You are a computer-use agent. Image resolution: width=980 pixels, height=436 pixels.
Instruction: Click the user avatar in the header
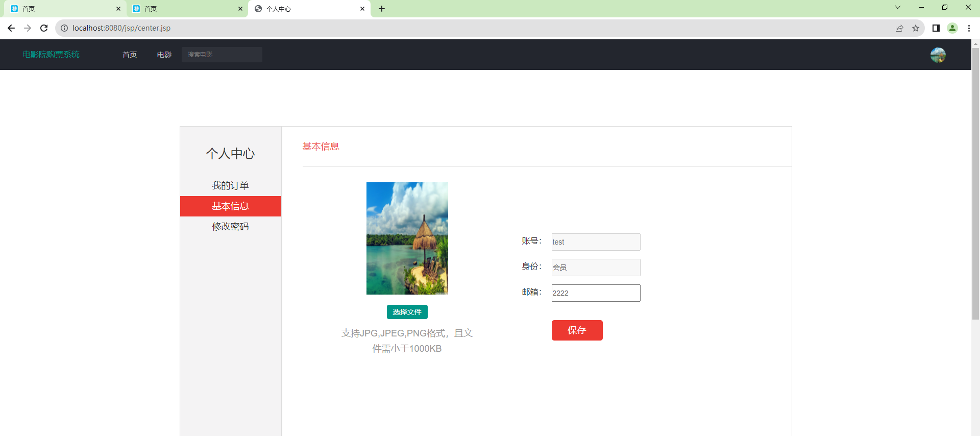tap(938, 55)
